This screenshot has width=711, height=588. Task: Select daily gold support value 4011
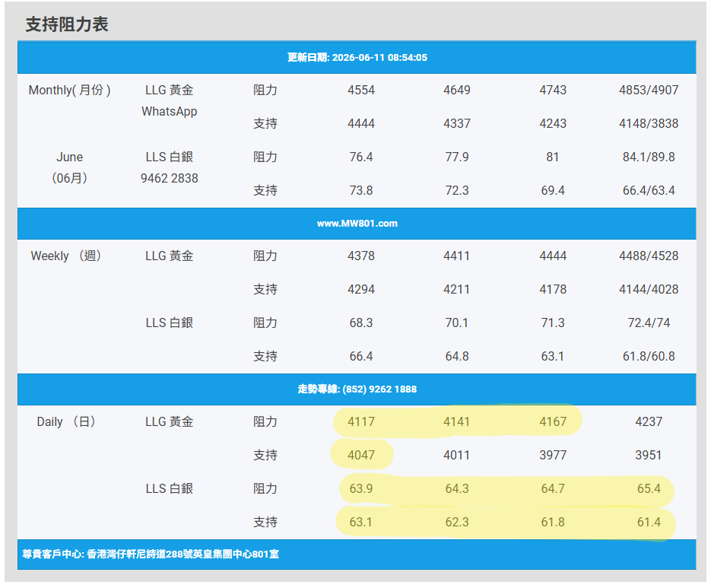click(456, 455)
